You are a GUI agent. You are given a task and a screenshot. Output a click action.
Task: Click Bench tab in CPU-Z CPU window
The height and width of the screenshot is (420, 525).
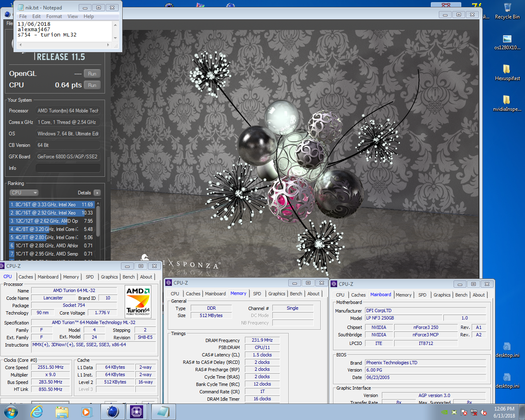[129, 277]
